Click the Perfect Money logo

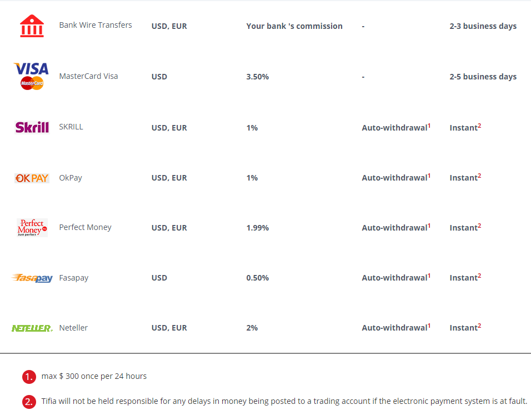pyautogui.click(x=32, y=228)
